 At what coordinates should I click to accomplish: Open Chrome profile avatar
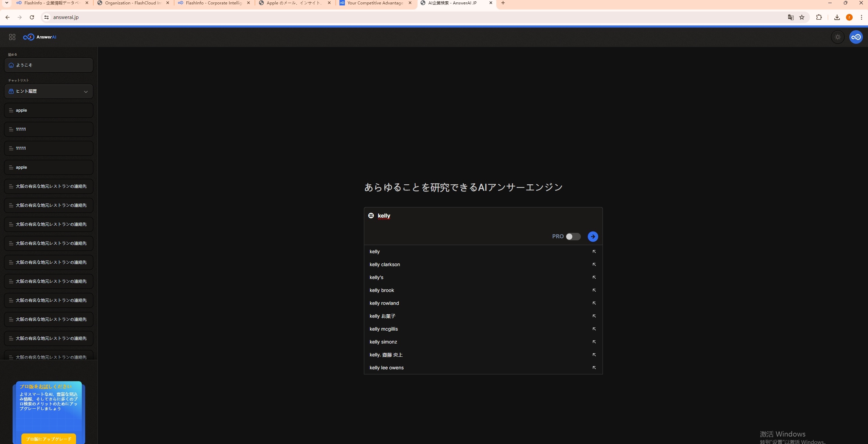(849, 17)
